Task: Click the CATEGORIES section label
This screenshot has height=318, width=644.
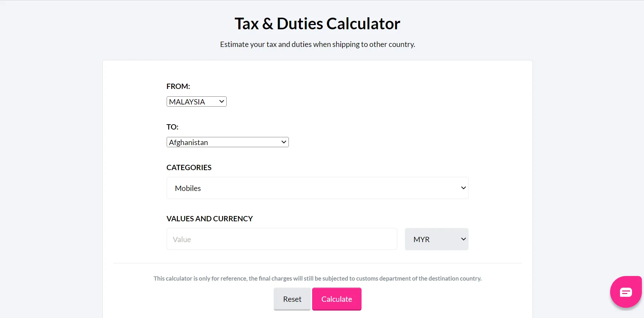Action: (189, 167)
